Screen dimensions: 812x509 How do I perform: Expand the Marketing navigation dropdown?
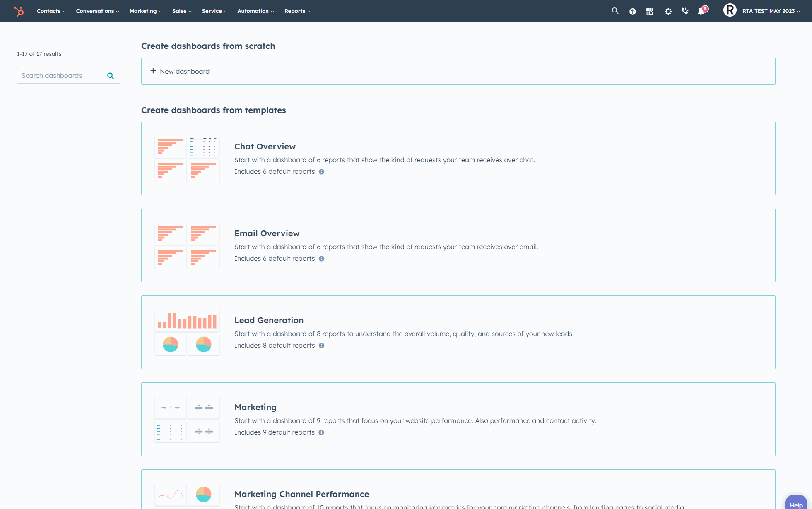pos(145,11)
